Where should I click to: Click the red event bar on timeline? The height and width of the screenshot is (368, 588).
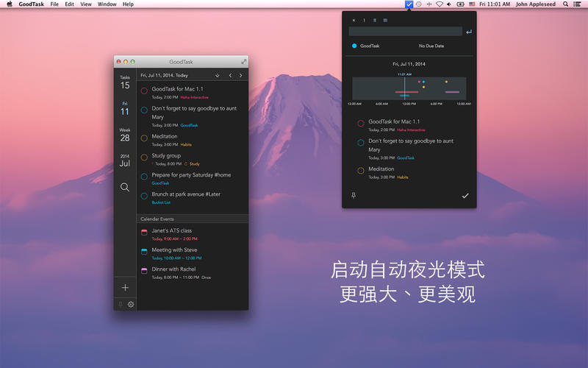[406, 92]
